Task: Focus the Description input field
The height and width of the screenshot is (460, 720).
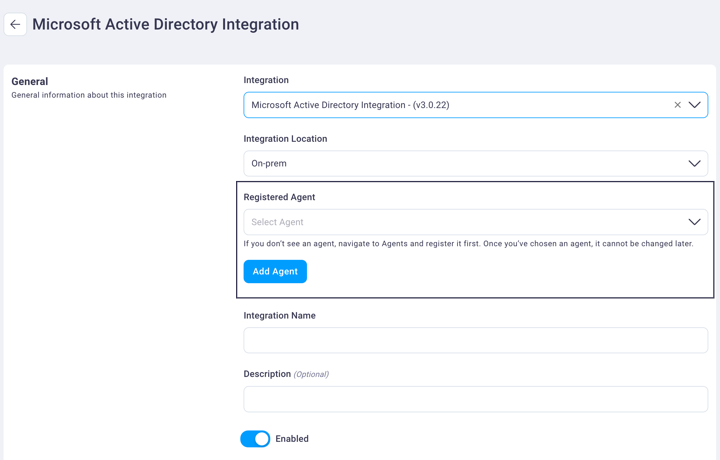Action: [475, 399]
